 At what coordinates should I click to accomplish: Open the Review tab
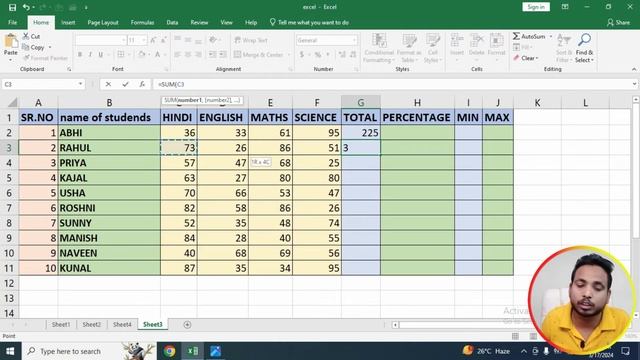(199, 22)
